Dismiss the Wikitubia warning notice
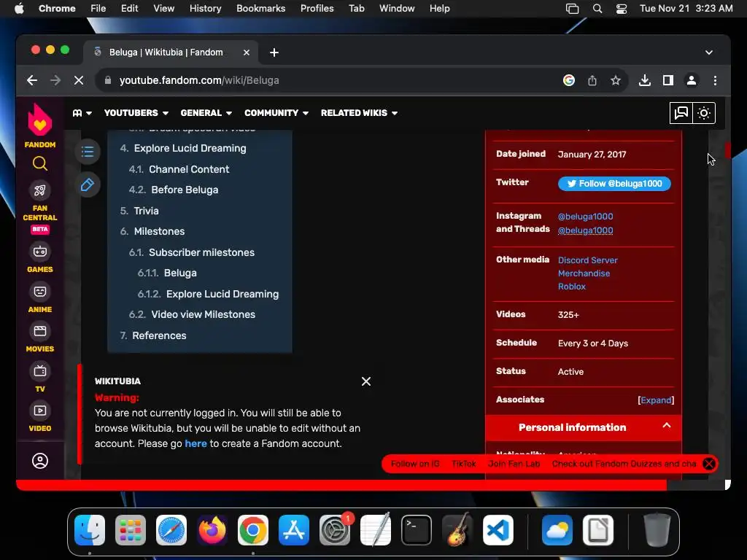747x560 pixels. point(366,381)
